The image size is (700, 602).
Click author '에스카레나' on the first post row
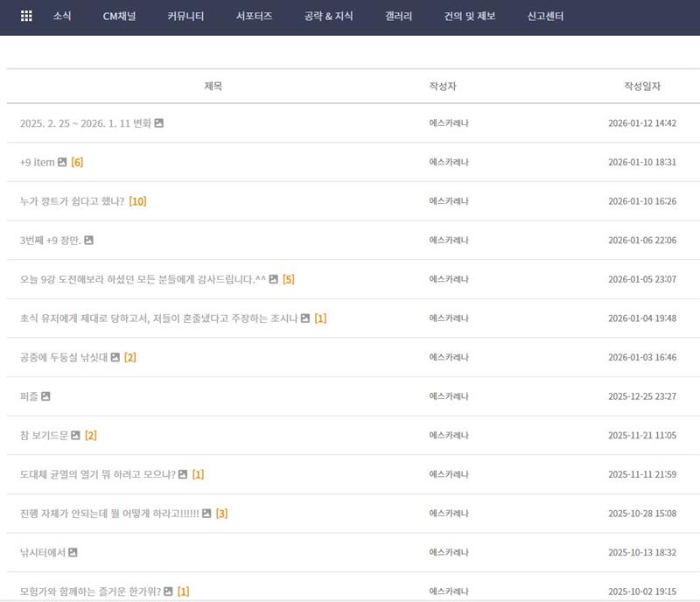(x=448, y=123)
